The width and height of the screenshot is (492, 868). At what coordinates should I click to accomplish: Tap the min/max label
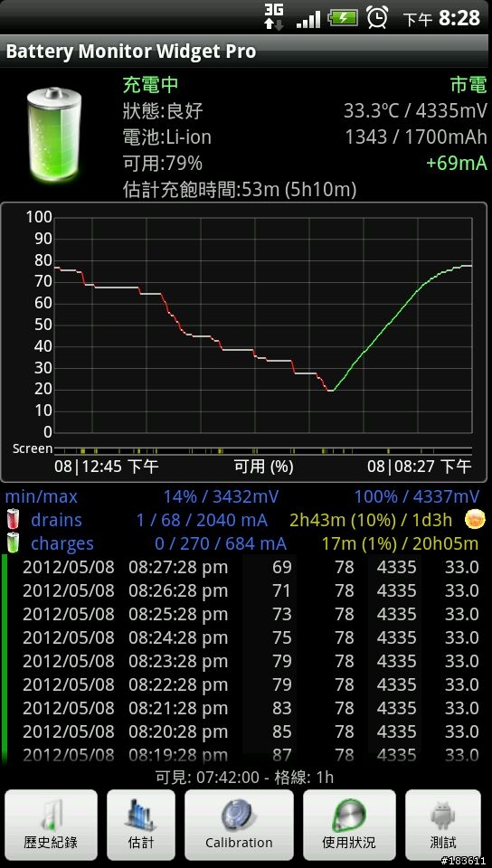(42, 496)
